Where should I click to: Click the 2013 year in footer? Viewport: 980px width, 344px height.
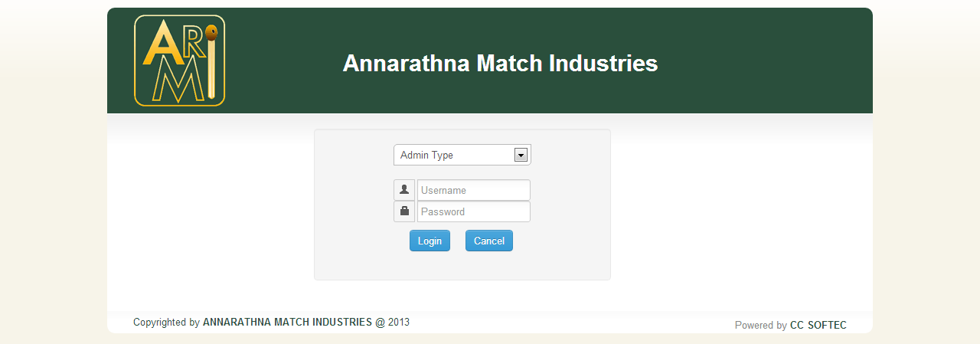(x=399, y=323)
